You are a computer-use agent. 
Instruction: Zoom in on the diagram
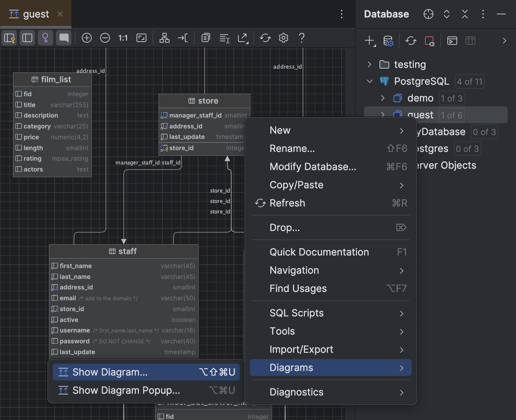pos(87,38)
